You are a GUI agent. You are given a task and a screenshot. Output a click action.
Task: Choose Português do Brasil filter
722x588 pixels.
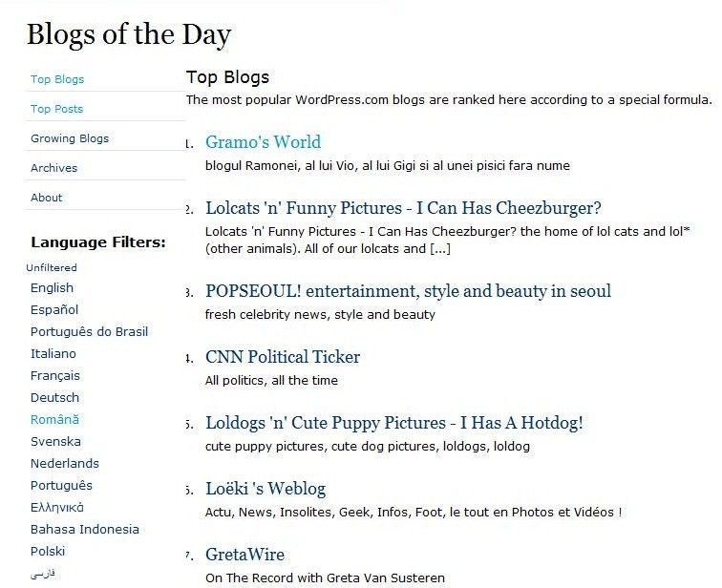89,332
